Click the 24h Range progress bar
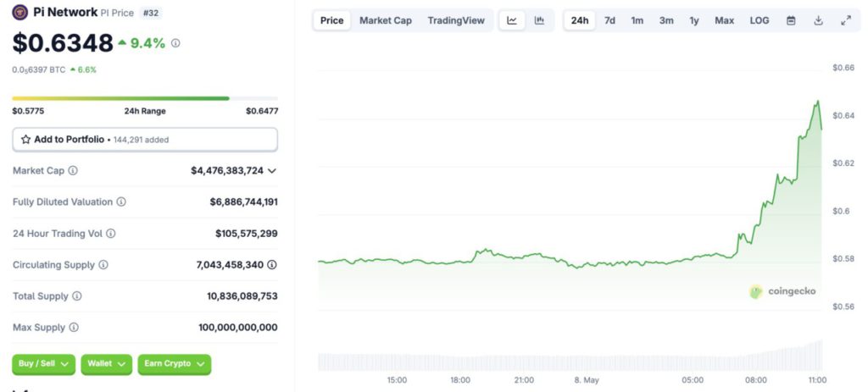868x392 pixels. point(145,98)
